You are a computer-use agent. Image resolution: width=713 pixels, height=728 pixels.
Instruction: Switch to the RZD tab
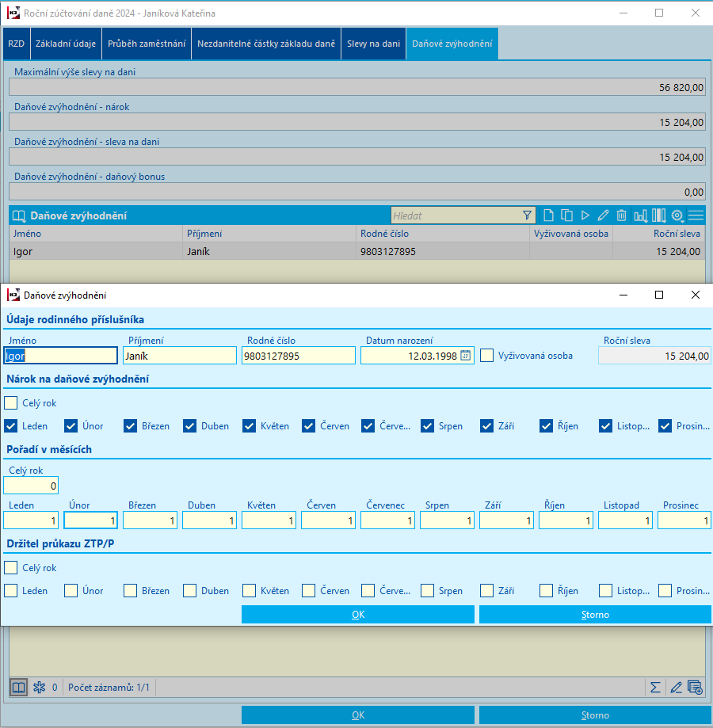17,44
